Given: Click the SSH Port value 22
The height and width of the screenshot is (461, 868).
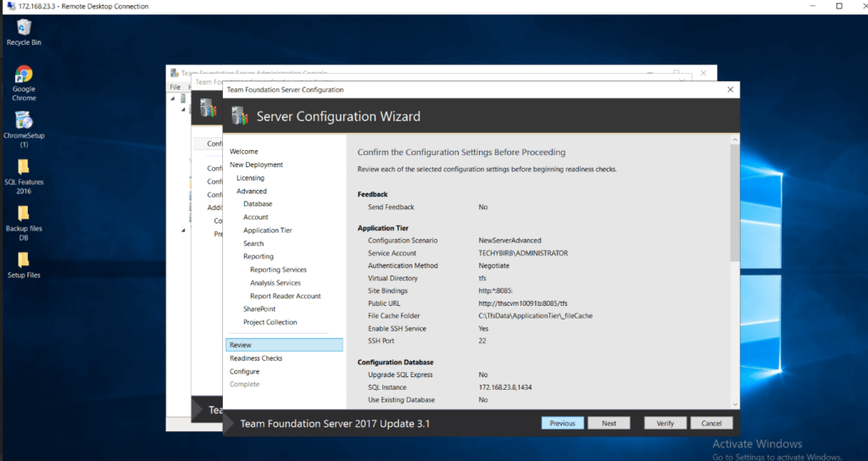Looking at the screenshot, I should pyautogui.click(x=482, y=341).
